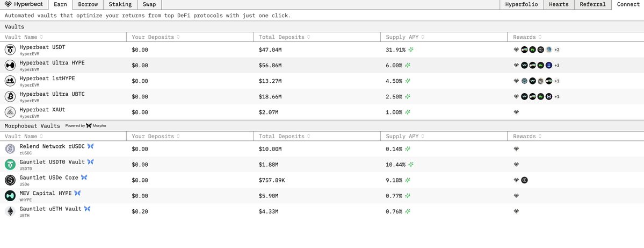Click the Gauntlet USDe Core token icon
Screen dimensions: 644x248
(x=10, y=180)
